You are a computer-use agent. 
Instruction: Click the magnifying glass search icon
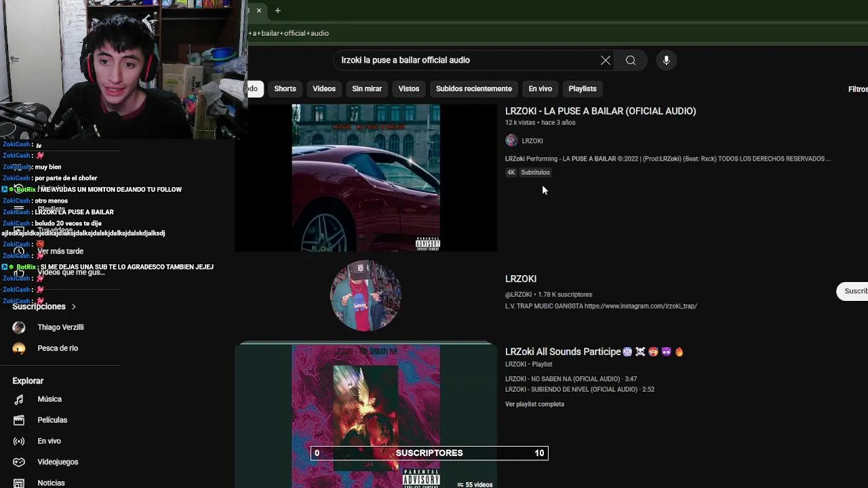click(631, 60)
